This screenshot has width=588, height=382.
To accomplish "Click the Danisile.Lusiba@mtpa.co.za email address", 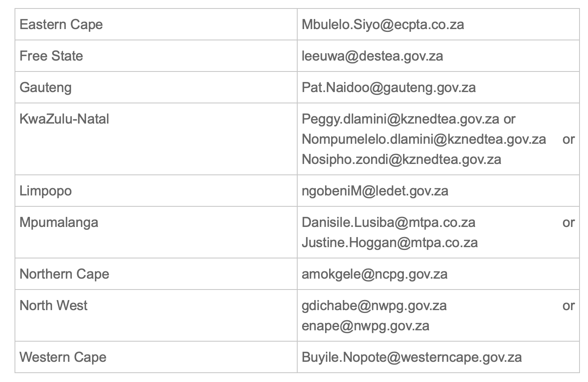I will (388, 222).
